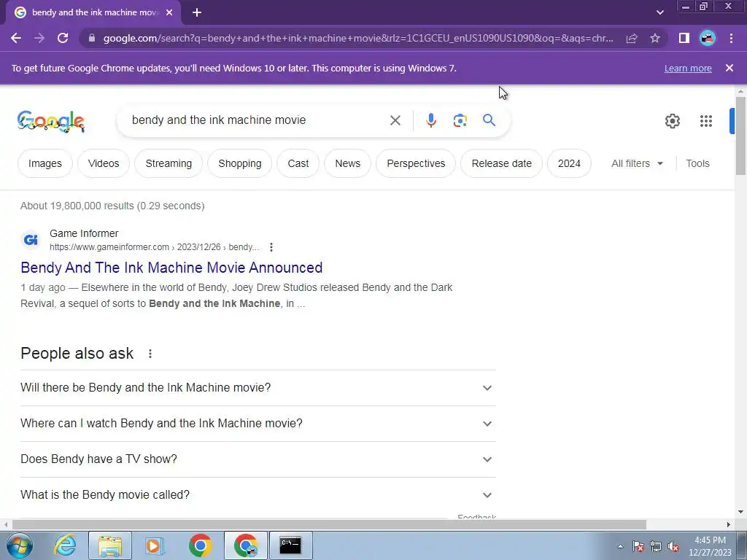Open search Tools options
The image size is (747, 560).
pyautogui.click(x=697, y=163)
